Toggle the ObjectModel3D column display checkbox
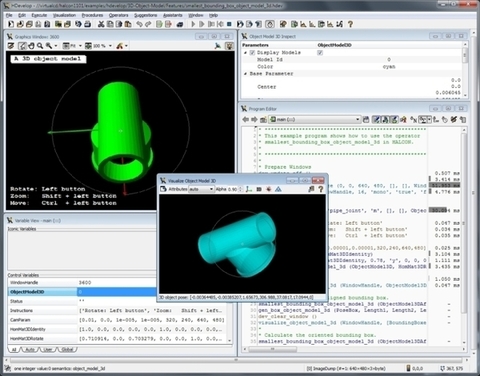The image size is (480, 376). (320, 53)
